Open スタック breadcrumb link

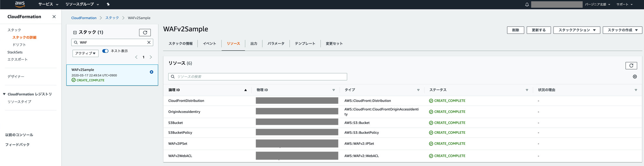[112, 18]
